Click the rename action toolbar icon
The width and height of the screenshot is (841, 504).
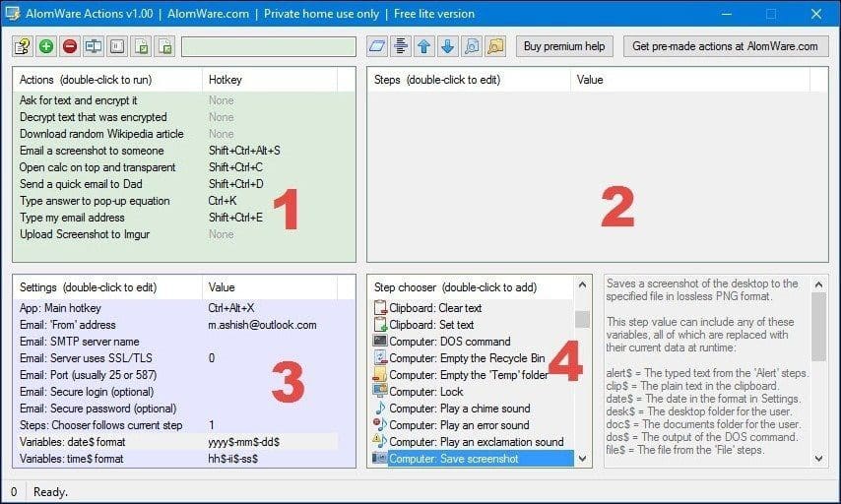[94, 46]
